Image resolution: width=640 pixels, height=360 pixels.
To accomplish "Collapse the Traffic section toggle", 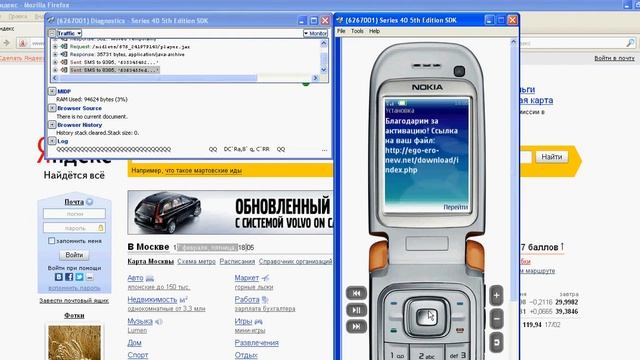I will (52, 33).
